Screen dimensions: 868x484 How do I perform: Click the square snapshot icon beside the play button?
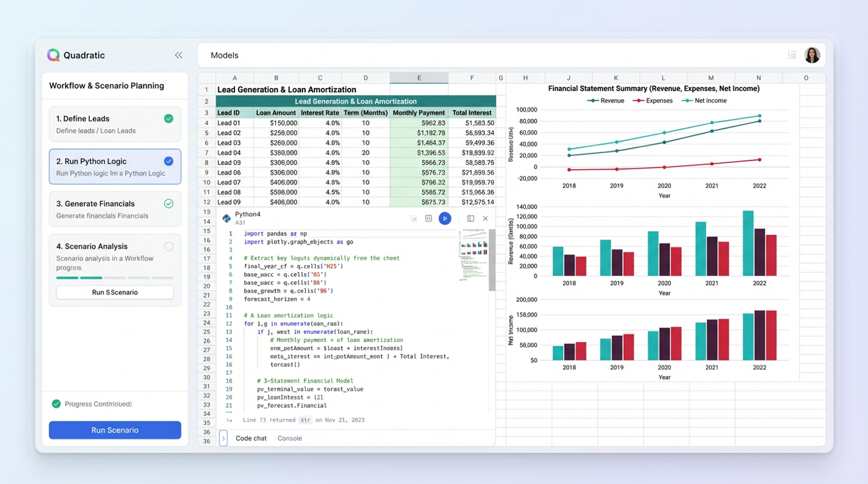pyautogui.click(x=428, y=219)
